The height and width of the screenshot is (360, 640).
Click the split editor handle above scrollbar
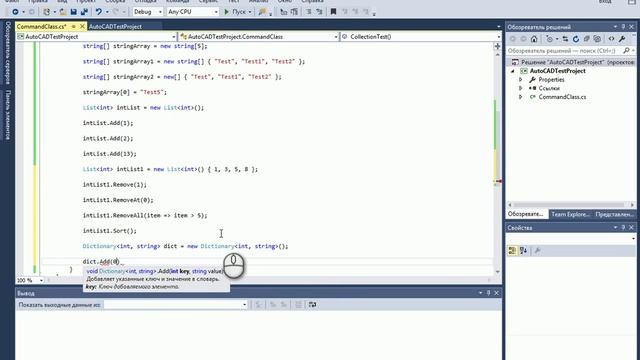coord(498,47)
